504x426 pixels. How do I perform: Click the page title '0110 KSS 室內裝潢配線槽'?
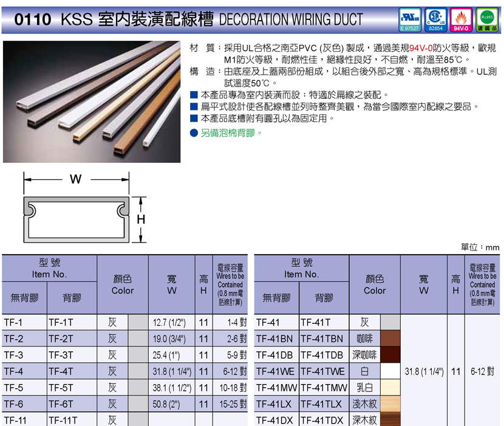click(x=114, y=19)
